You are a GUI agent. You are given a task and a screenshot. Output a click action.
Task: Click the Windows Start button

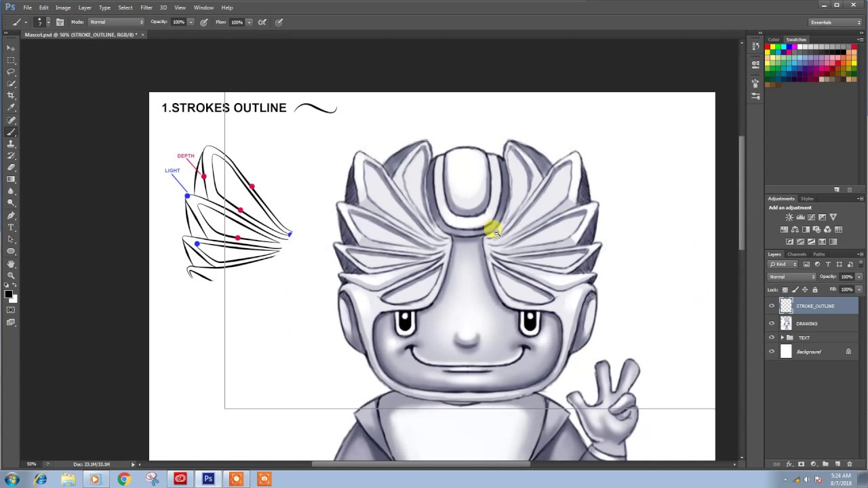12,479
